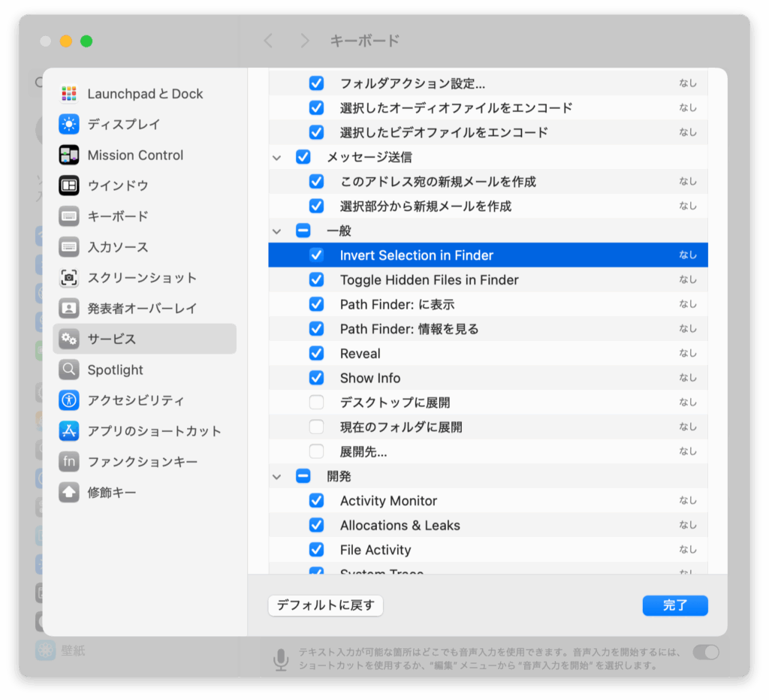Select the スクリーンショット camera icon
This screenshot has height=700, width=769.
(x=69, y=278)
